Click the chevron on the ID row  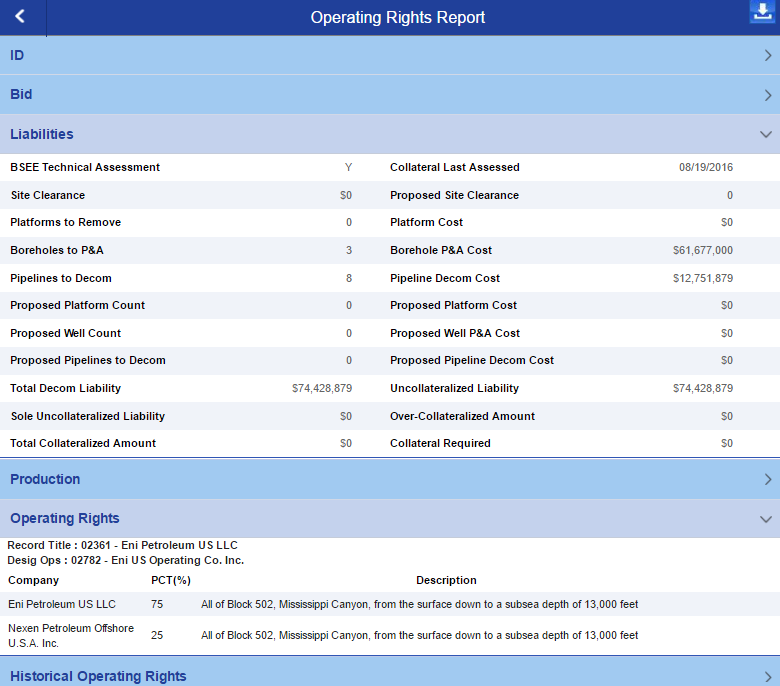click(767, 57)
